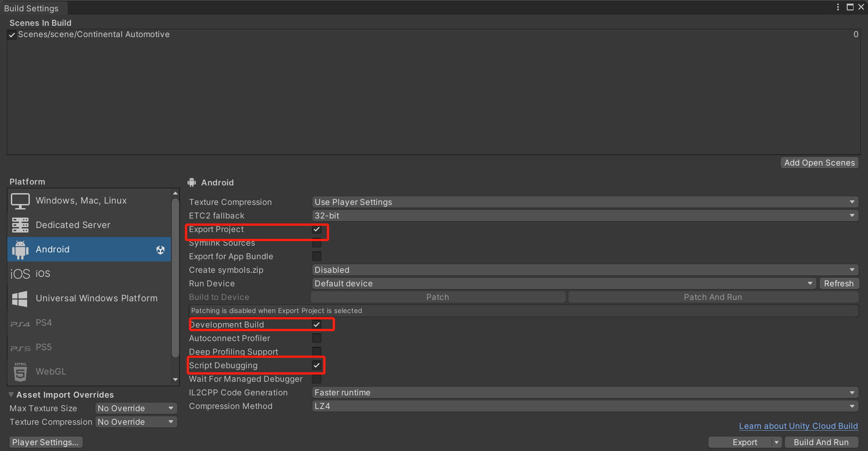Click the Unity logo on Android row
868x451 pixels.
(160, 250)
